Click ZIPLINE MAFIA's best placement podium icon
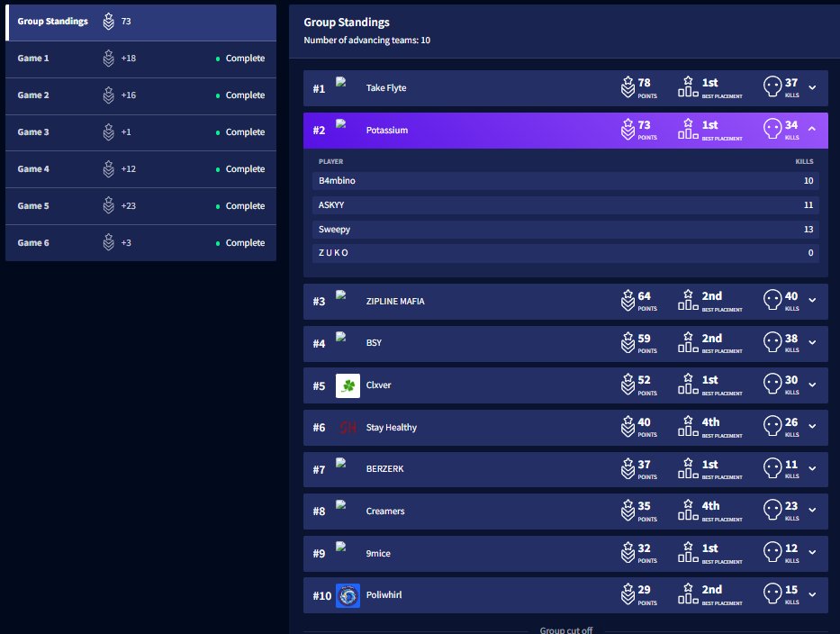This screenshot has height=634, width=840. (x=688, y=300)
